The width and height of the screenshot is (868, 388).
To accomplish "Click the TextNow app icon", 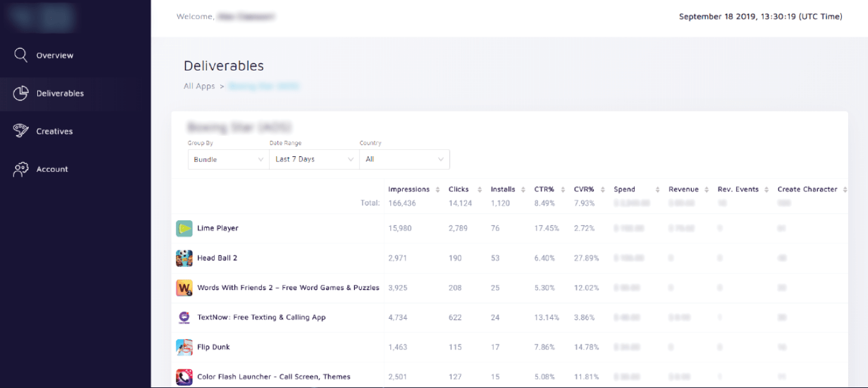I will tap(184, 318).
